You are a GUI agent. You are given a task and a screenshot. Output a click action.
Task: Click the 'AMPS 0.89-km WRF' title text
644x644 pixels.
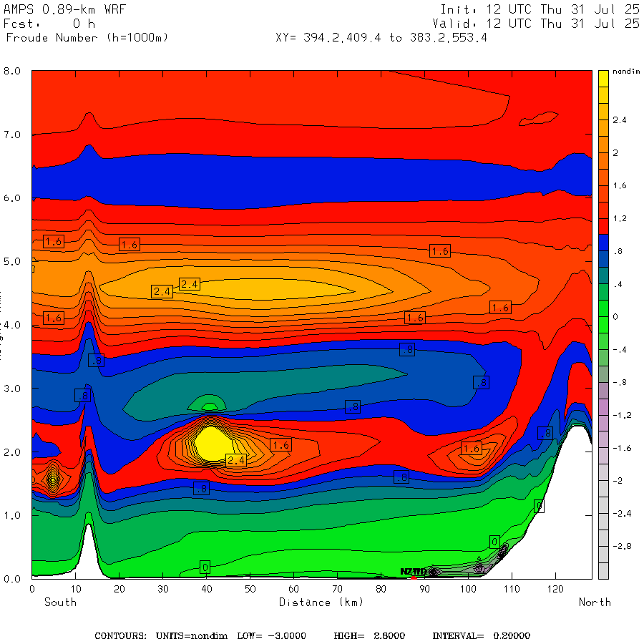[x=64, y=9]
